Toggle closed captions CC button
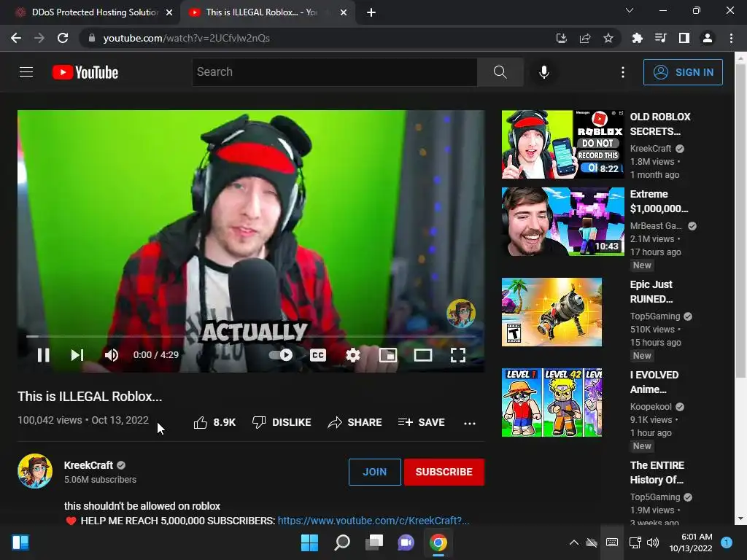This screenshot has width=747, height=560. [x=318, y=355]
